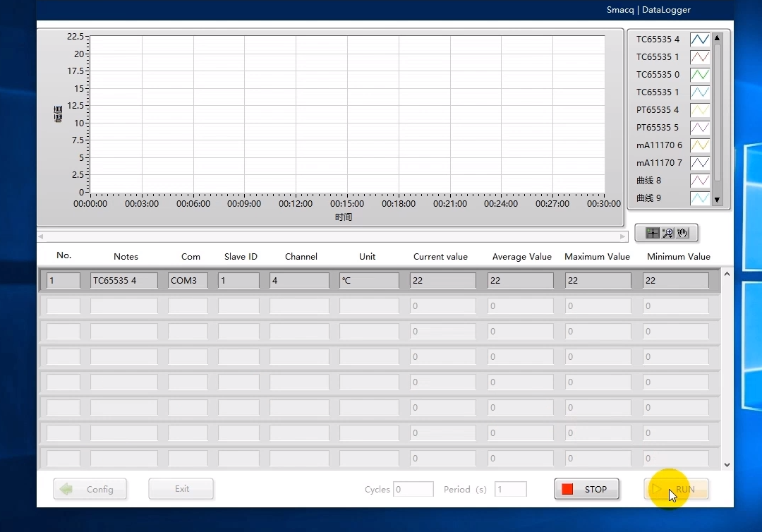Viewport: 762px width, 532px height.
Task: Click the TC65535 0 label in legend
Action: click(658, 74)
